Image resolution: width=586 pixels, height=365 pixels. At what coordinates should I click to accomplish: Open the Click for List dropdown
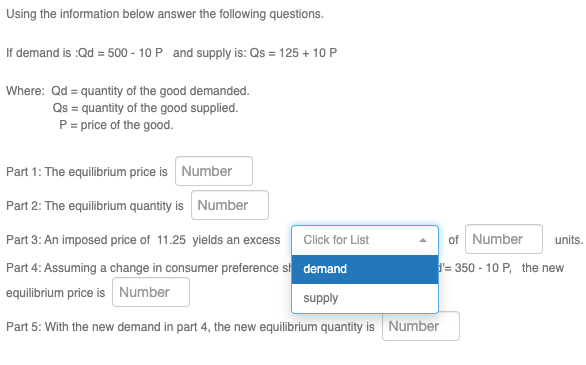point(365,240)
